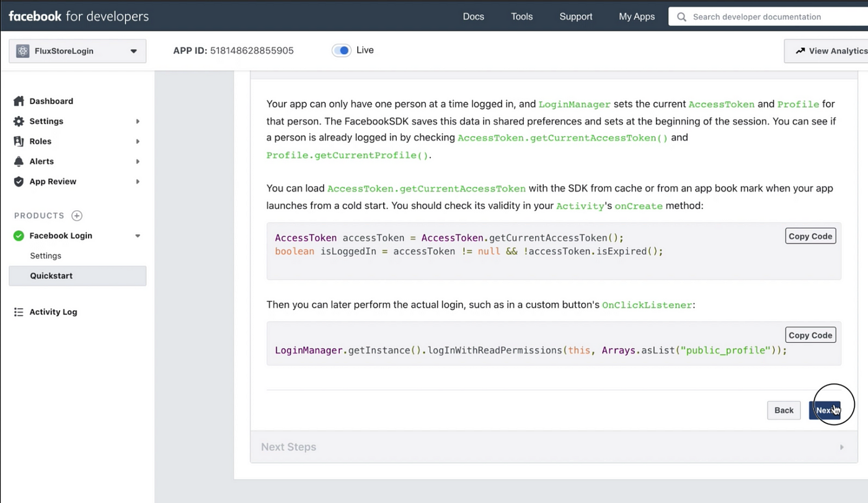Image resolution: width=868 pixels, height=503 pixels.
Task: Click the Next button
Action: pyautogui.click(x=825, y=410)
